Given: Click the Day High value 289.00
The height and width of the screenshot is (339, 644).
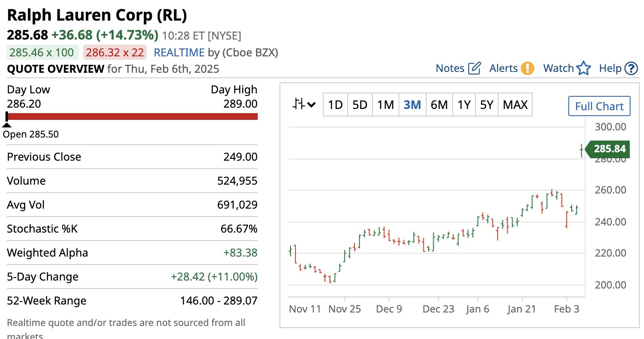Looking at the screenshot, I should tap(240, 104).
